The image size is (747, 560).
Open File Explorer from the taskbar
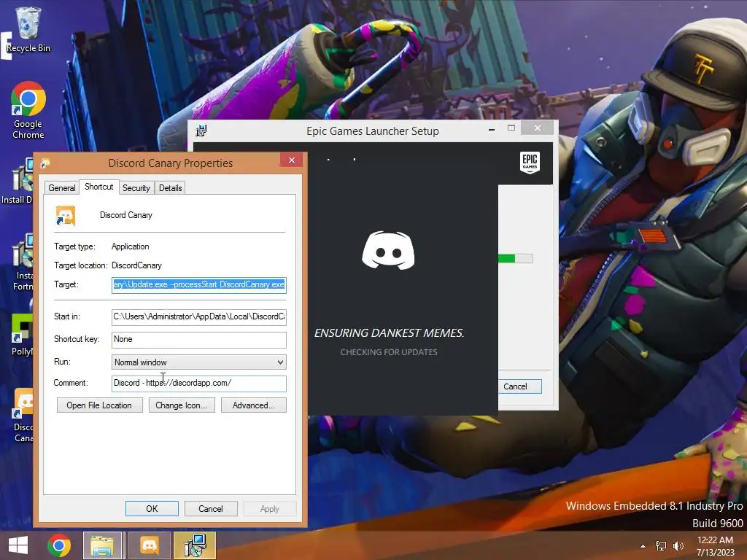[x=104, y=545]
